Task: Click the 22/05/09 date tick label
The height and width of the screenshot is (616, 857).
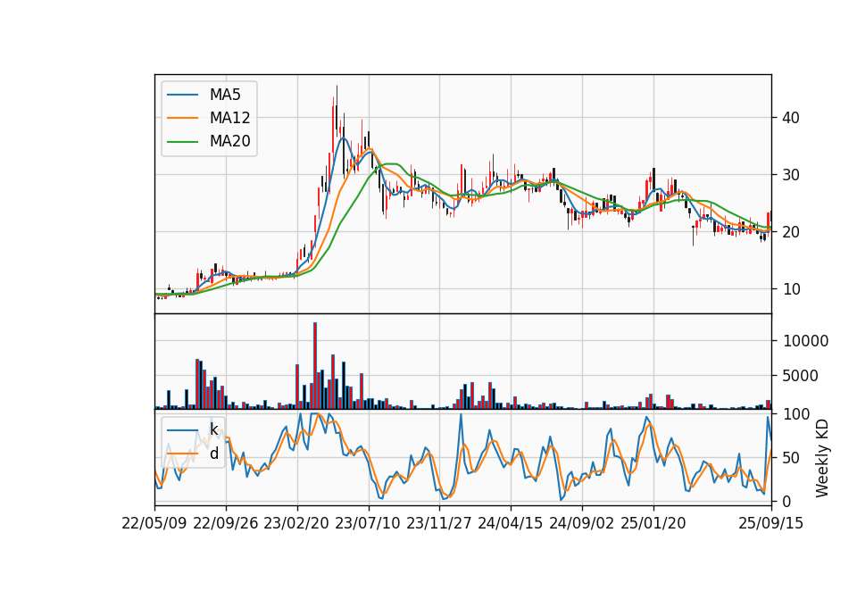Action: tap(154, 523)
